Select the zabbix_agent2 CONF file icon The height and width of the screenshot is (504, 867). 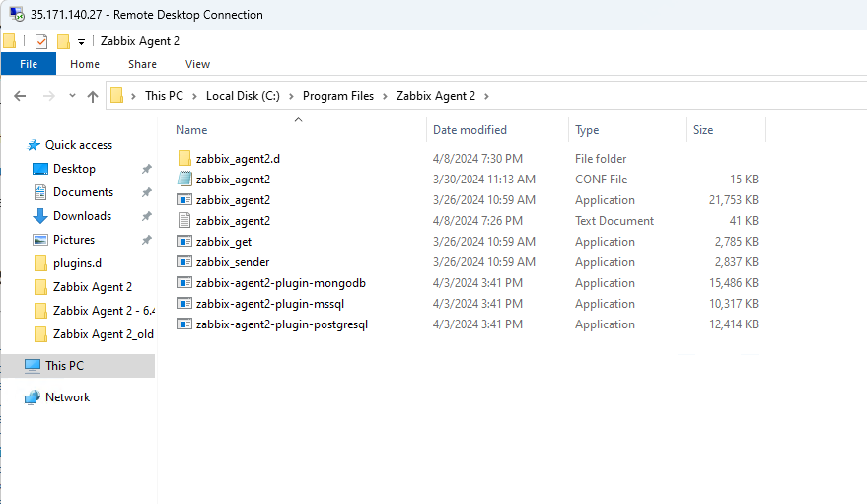point(184,180)
